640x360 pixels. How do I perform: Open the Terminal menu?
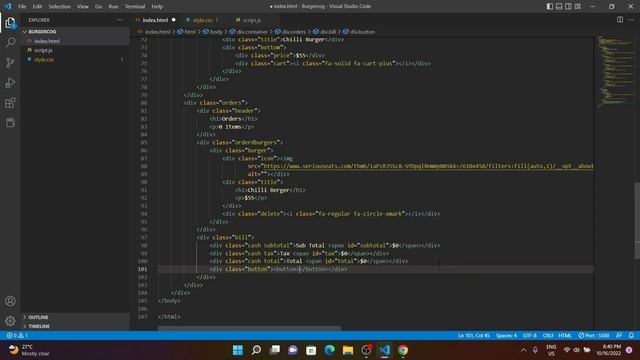[x=135, y=7]
